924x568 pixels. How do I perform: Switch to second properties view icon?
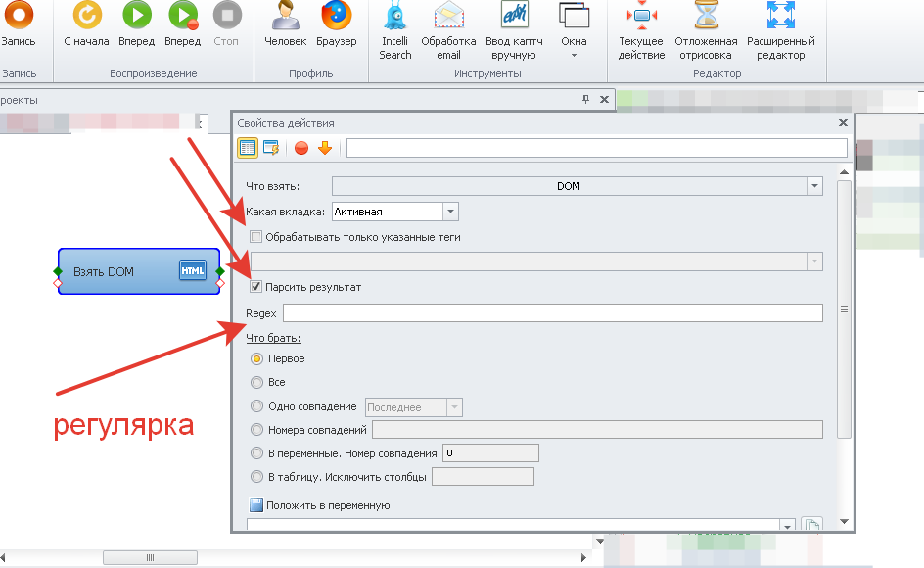271,148
